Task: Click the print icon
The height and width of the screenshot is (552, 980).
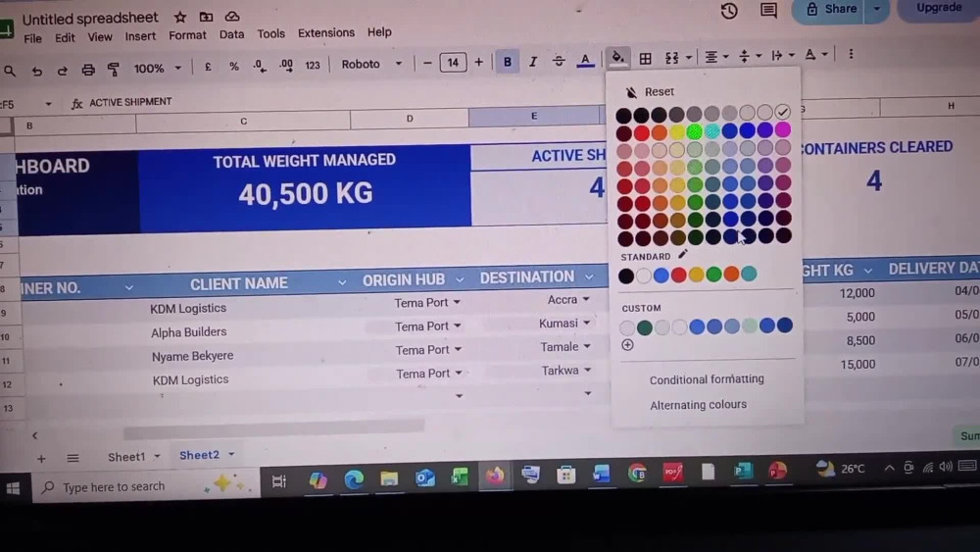Action: pyautogui.click(x=88, y=70)
